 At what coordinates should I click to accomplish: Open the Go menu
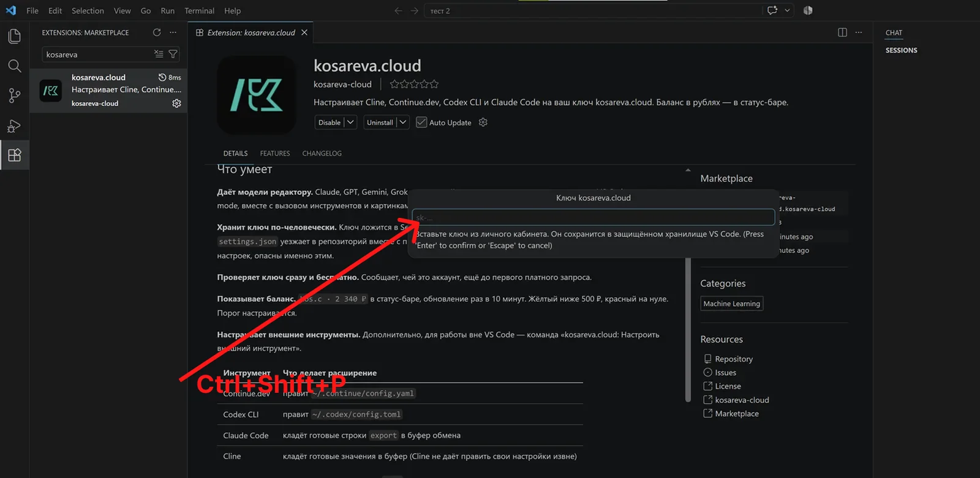click(146, 10)
